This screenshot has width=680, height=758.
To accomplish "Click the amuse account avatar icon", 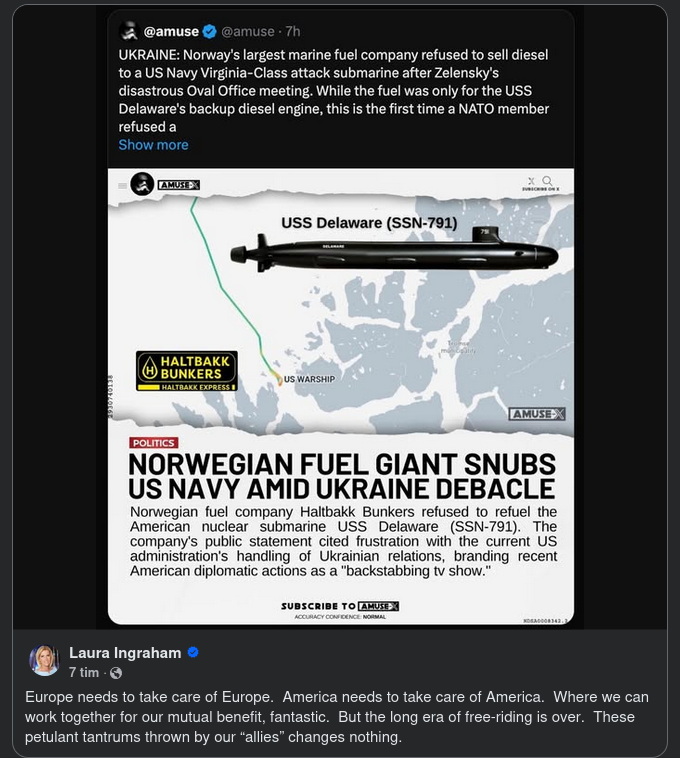I will click(x=128, y=31).
